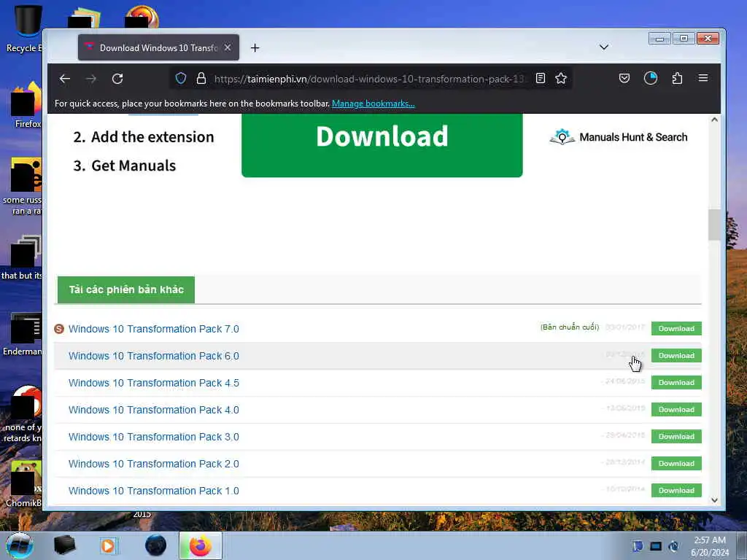
Task: Click the vertical scrollbar thumb
Action: (x=714, y=225)
